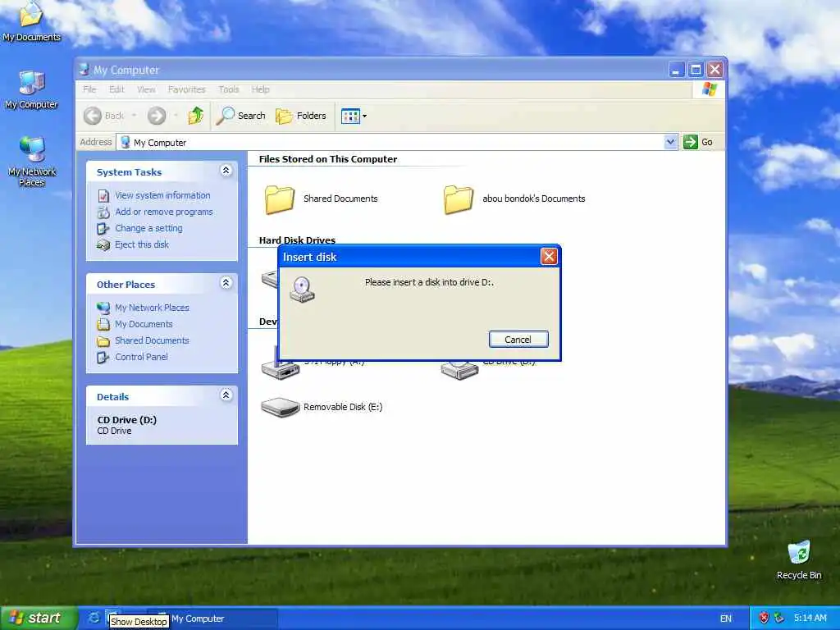Click the red security shield tray icon

click(x=764, y=619)
